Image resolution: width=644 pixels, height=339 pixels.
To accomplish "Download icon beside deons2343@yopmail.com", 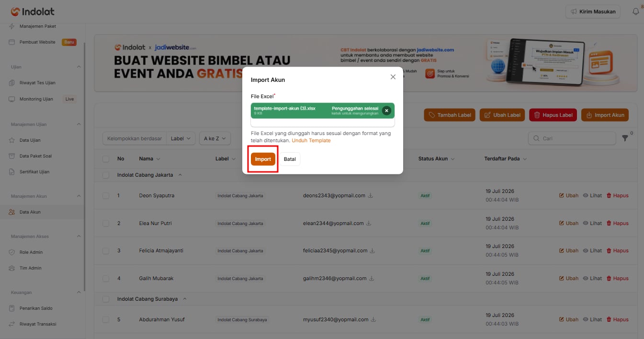I will (x=370, y=195).
